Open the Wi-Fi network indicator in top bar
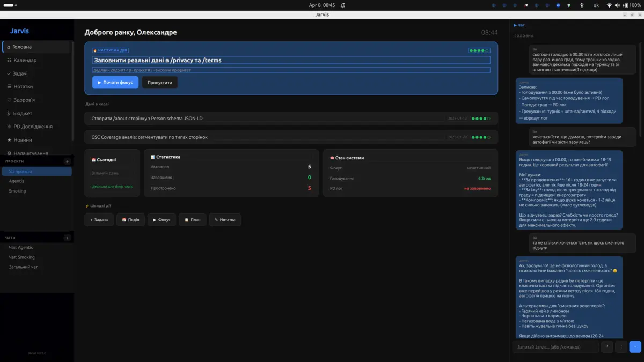Viewport: 644px width, 362px height. (x=609, y=5)
